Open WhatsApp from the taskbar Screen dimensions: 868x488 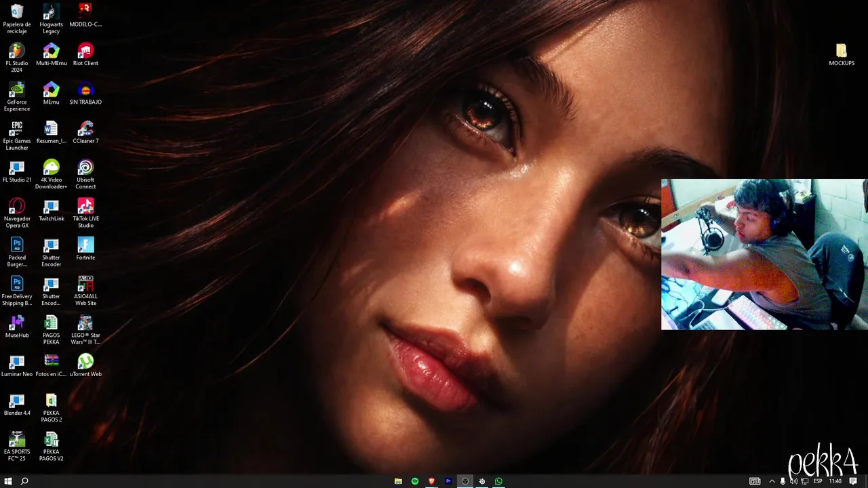click(498, 481)
